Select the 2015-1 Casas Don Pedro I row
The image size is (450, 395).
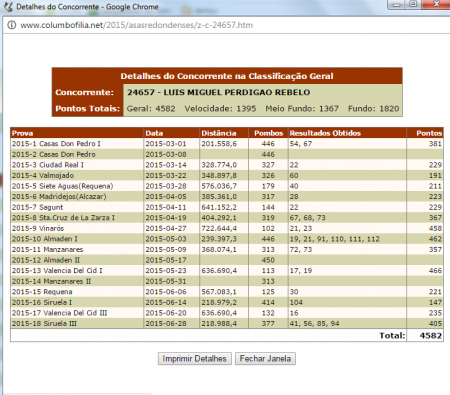(227, 144)
